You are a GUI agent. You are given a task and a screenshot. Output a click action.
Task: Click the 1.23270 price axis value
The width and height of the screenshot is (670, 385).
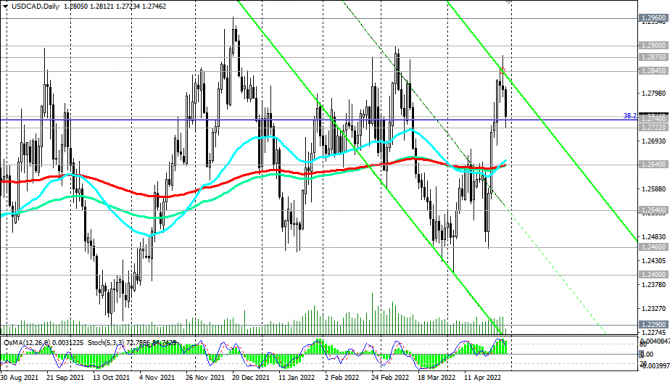pos(654,308)
